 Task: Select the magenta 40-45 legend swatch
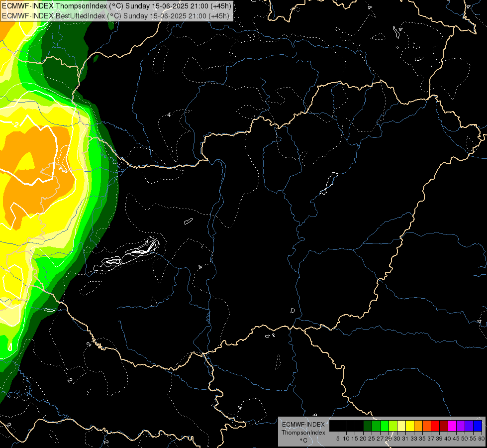point(452,426)
